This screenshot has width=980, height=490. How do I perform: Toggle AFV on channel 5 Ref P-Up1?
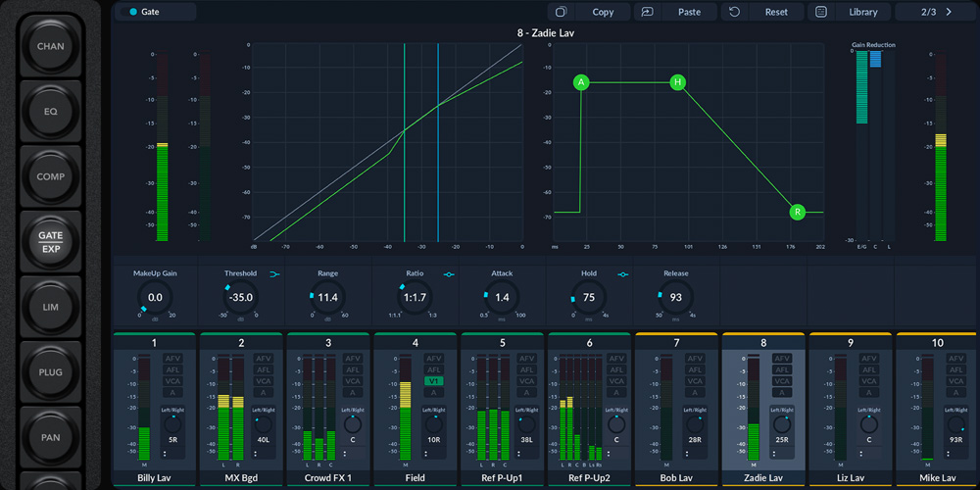point(527,359)
